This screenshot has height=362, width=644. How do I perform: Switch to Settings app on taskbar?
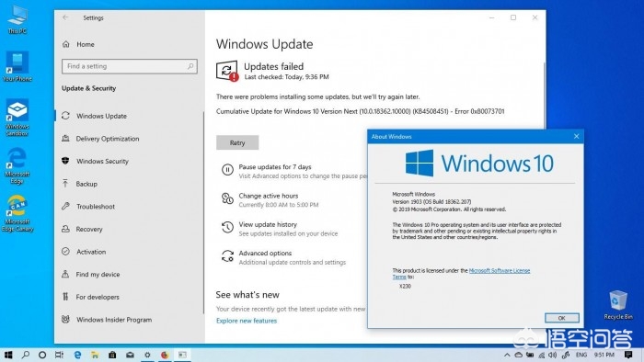147,355
